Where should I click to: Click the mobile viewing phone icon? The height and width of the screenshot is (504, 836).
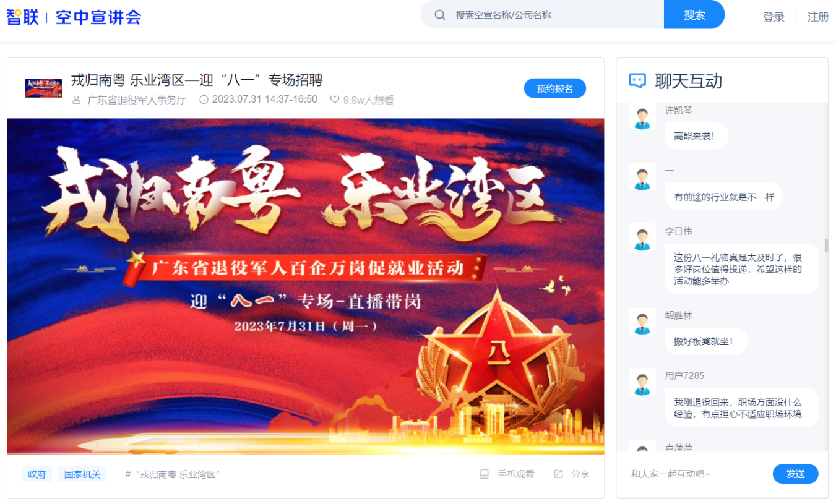tap(485, 474)
